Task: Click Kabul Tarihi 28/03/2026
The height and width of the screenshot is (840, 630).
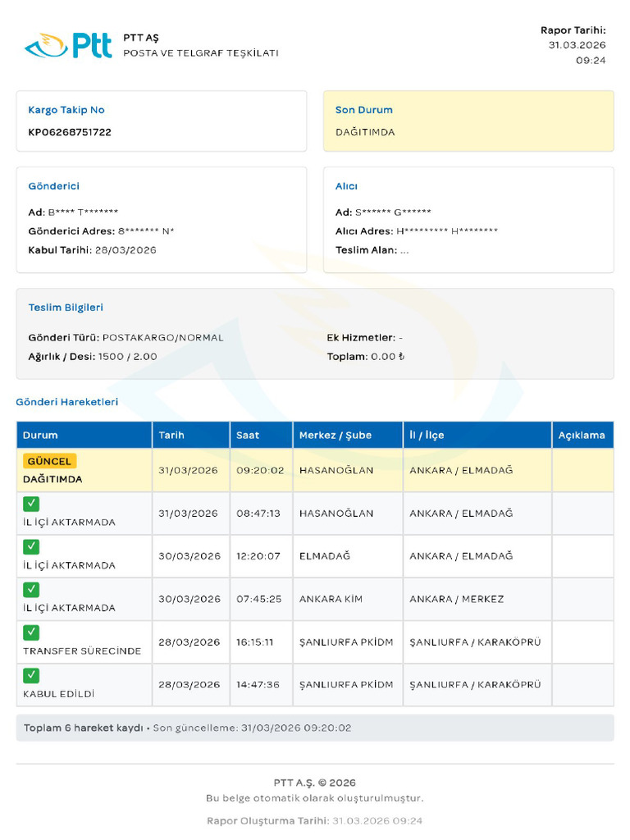Action: 92,250
